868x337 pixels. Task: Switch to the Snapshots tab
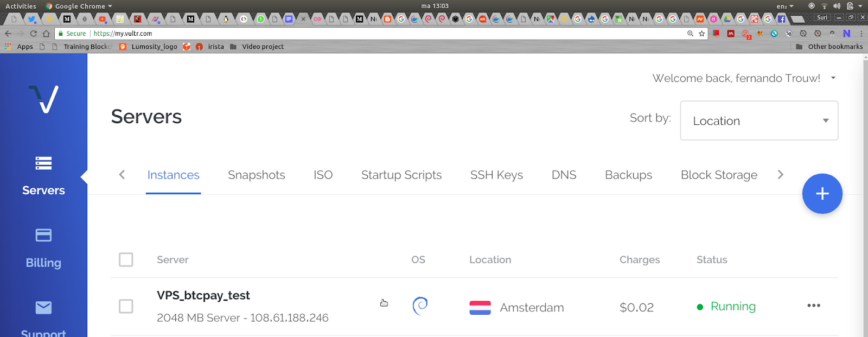pos(257,175)
